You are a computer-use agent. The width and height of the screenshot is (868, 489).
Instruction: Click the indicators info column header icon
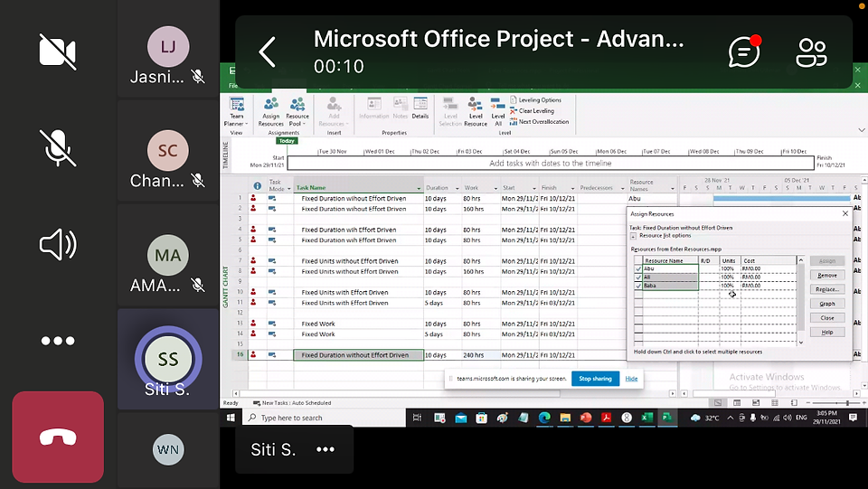click(258, 186)
